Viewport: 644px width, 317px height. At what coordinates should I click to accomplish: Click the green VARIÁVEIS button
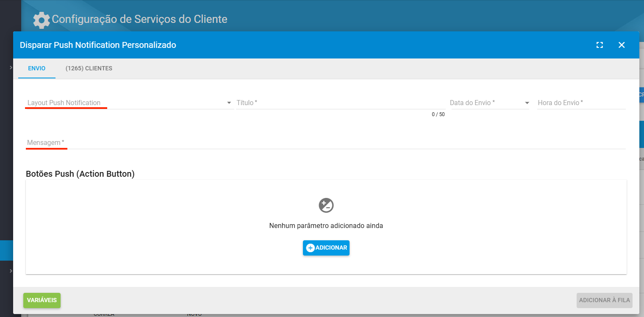click(x=42, y=300)
